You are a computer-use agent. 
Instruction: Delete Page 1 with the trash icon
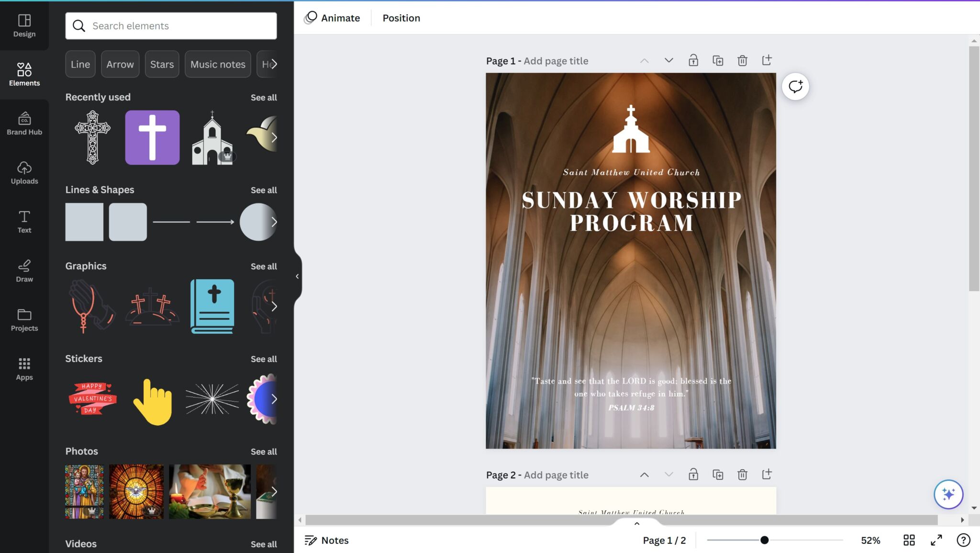pyautogui.click(x=742, y=60)
